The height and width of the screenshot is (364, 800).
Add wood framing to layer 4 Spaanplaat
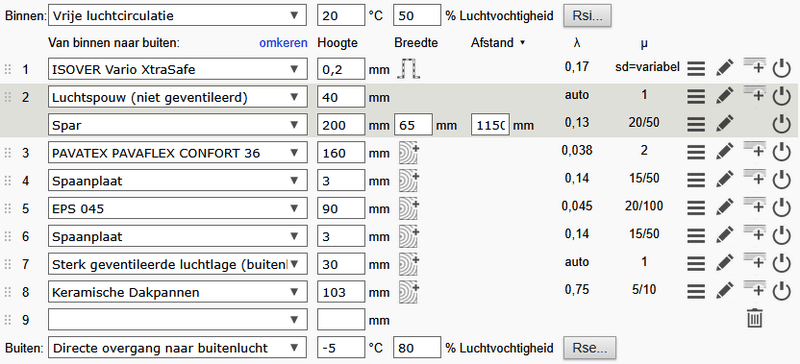[x=408, y=180]
